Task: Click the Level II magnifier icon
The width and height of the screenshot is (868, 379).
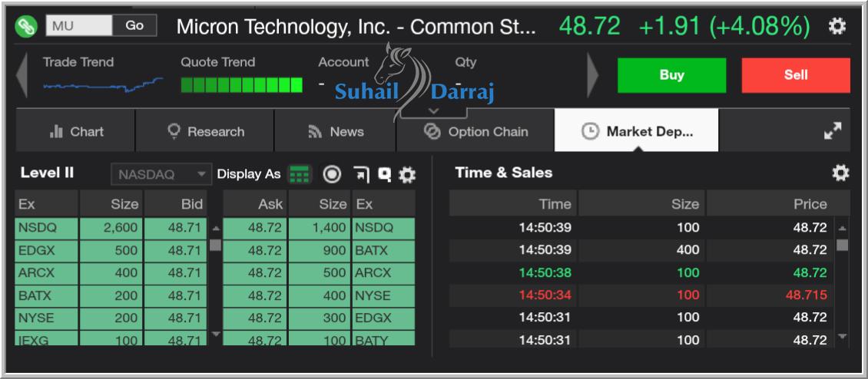Action: point(384,175)
